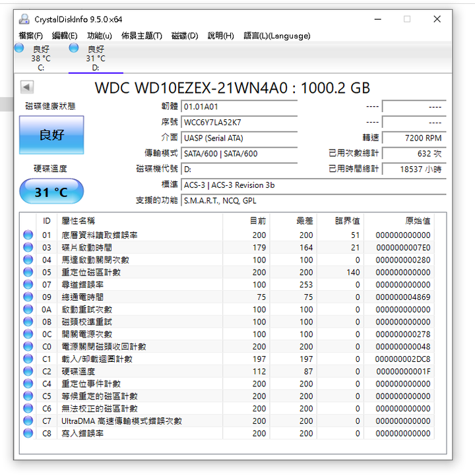Viewport: 475px width, 476px height.
Task: Click the rotation rate field 7200 RPM
Action: click(x=414, y=138)
